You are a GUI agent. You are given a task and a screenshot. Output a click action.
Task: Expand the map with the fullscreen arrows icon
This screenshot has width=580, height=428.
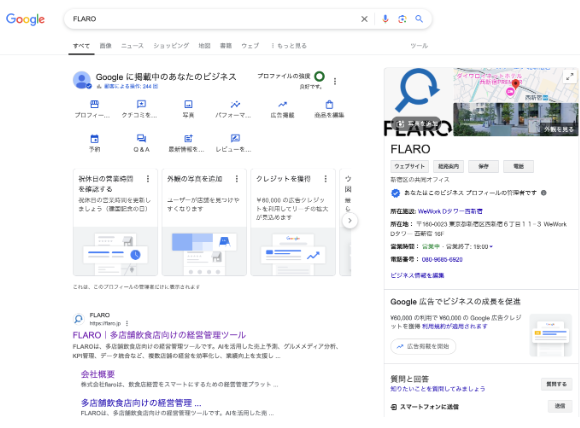tap(570, 77)
